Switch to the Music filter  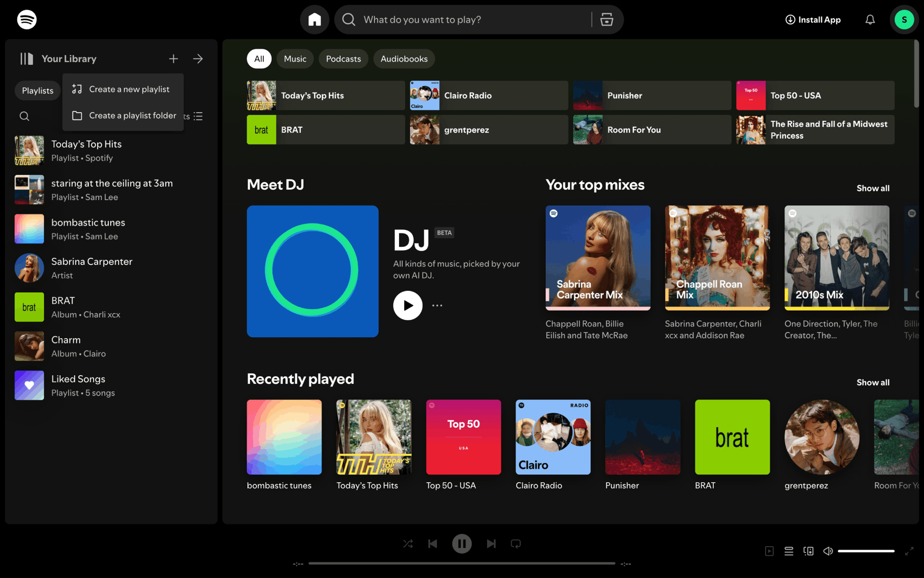click(295, 59)
